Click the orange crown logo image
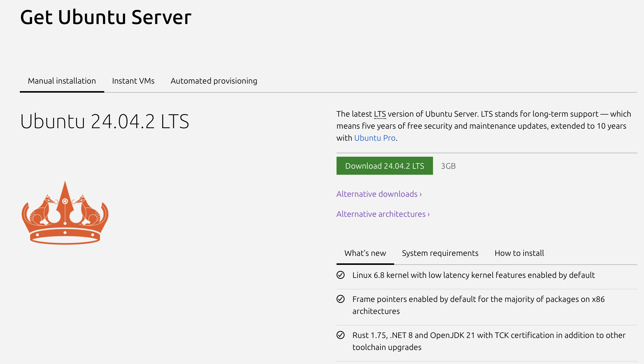This screenshot has width=644, height=364. (x=65, y=213)
